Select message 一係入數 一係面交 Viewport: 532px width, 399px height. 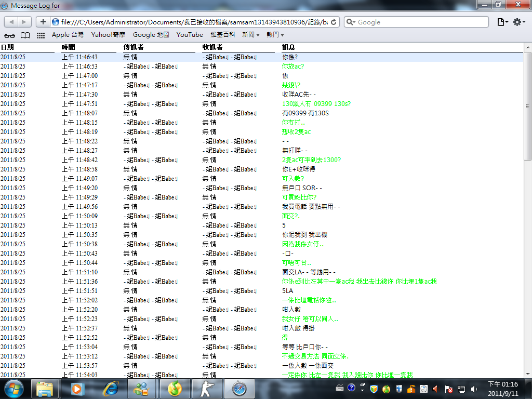[x=308, y=365]
